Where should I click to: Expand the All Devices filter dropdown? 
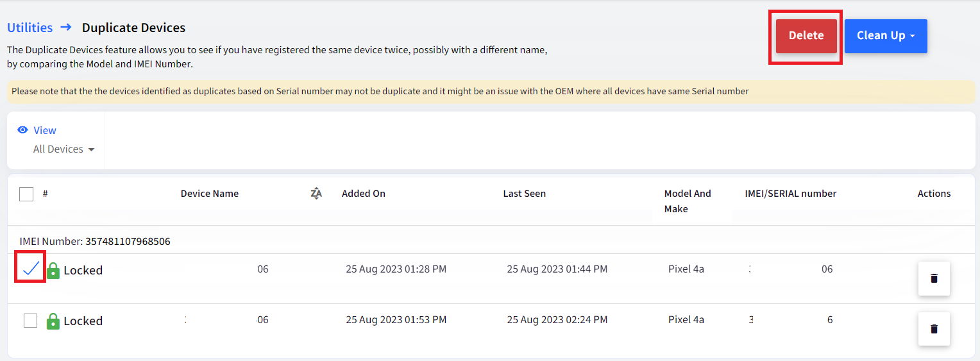(63, 149)
